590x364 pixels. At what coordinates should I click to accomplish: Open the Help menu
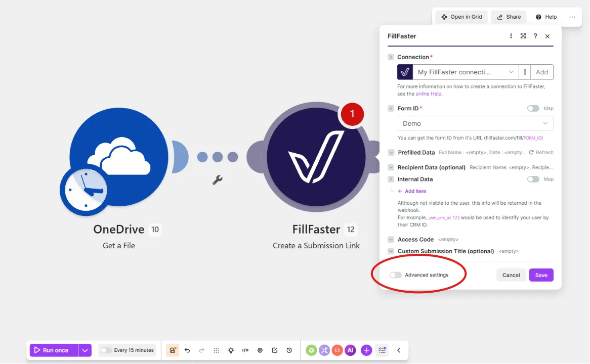[546, 17]
